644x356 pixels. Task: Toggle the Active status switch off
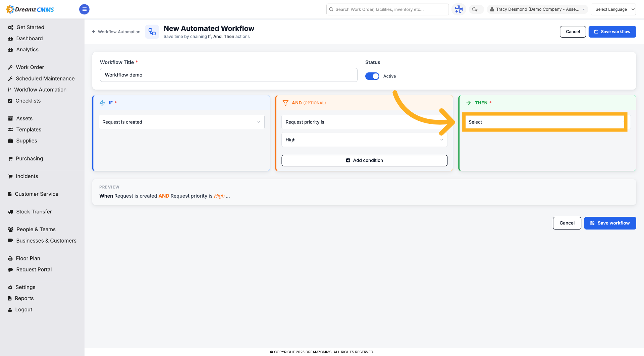[x=372, y=76]
